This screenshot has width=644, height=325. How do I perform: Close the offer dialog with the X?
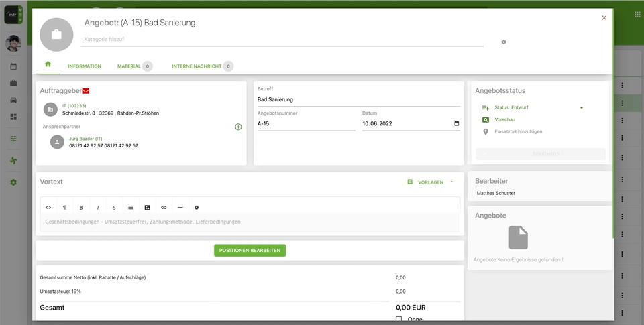tap(604, 17)
